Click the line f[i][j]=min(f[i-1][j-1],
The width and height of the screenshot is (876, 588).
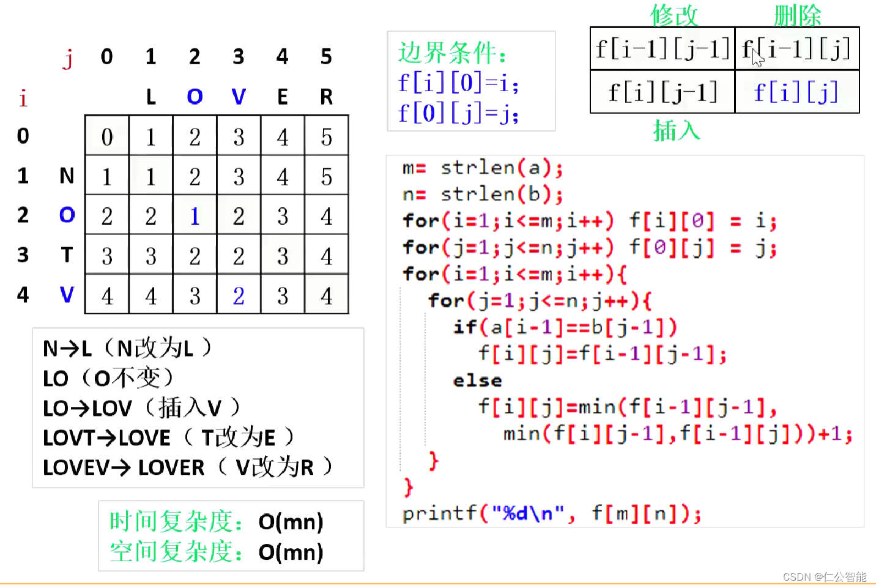(x=628, y=407)
